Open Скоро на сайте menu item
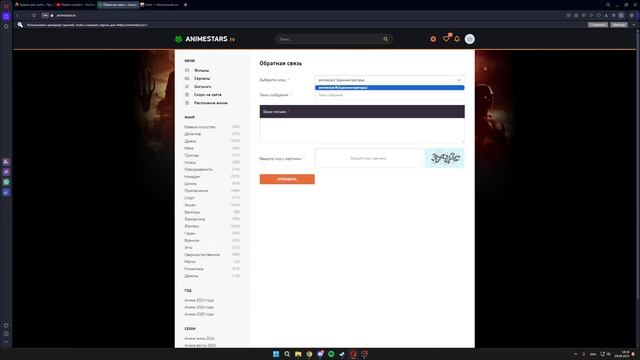 tap(208, 95)
